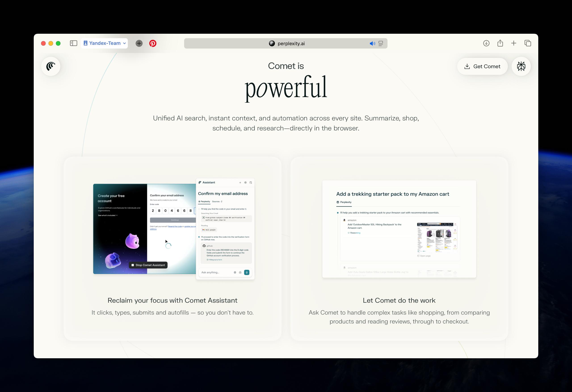Viewport: 572px width, 392px height.
Task: Click the camera icon in Ask anything
Action: click(240, 272)
